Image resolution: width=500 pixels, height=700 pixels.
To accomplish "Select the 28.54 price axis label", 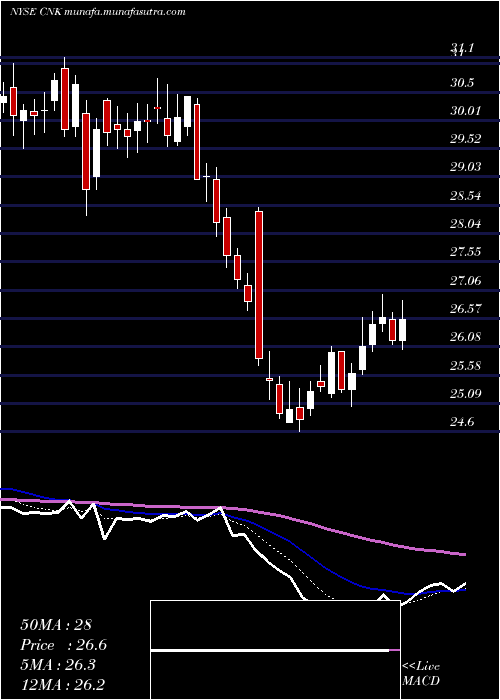I will click(x=466, y=196).
